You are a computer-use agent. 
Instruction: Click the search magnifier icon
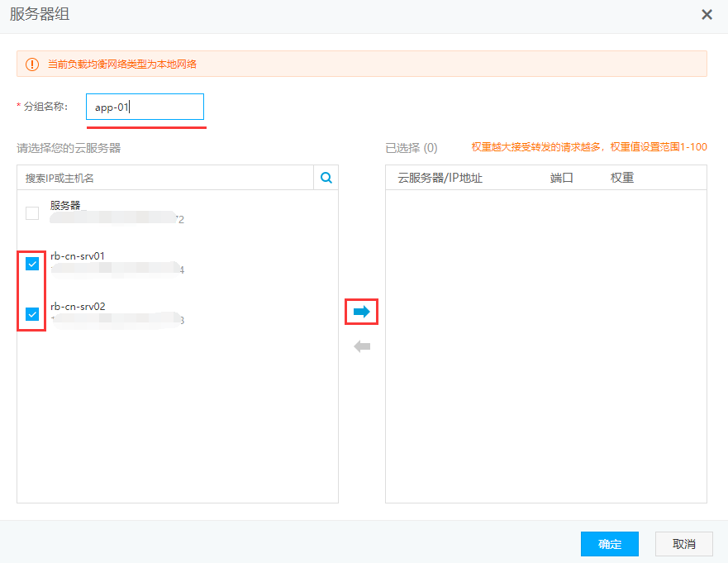click(326, 178)
